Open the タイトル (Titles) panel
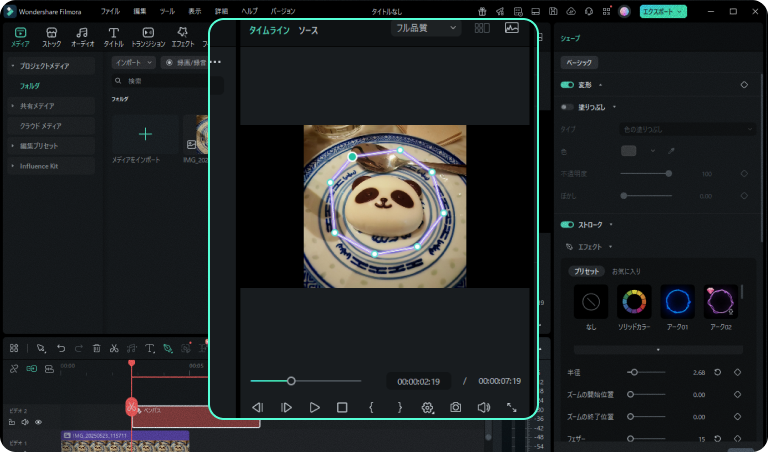This screenshot has height=452, width=768. 114,37
